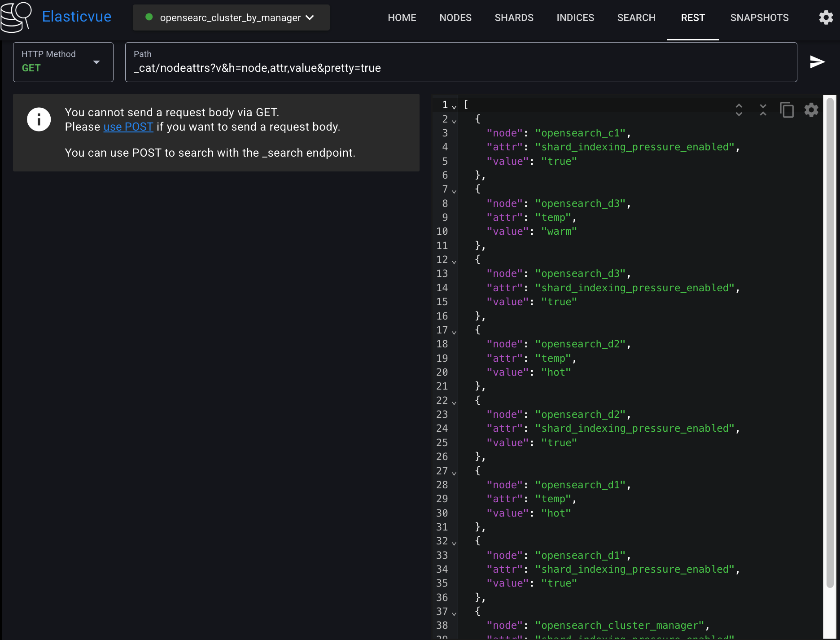Open the INDICES tab
The height and width of the screenshot is (640, 840).
tap(575, 18)
